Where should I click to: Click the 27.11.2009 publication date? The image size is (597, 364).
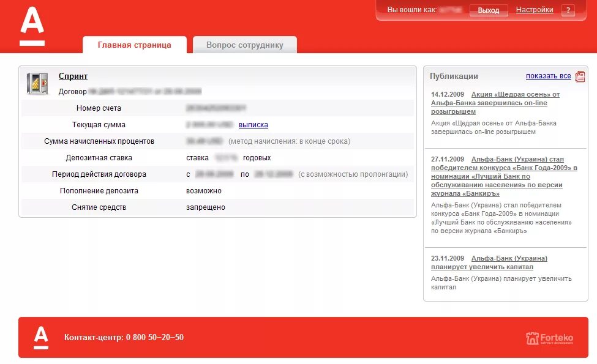point(448,159)
